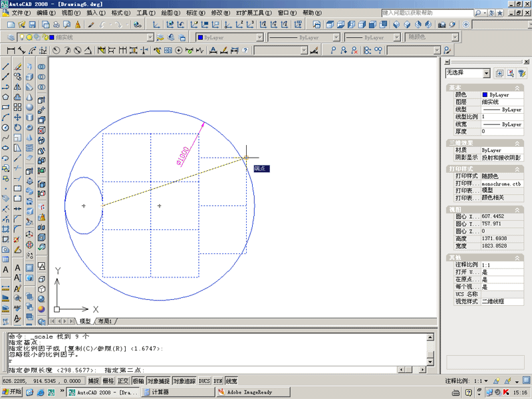
Task: Open the layer dropdown showing 细实线
Action: click(x=150, y=37)
